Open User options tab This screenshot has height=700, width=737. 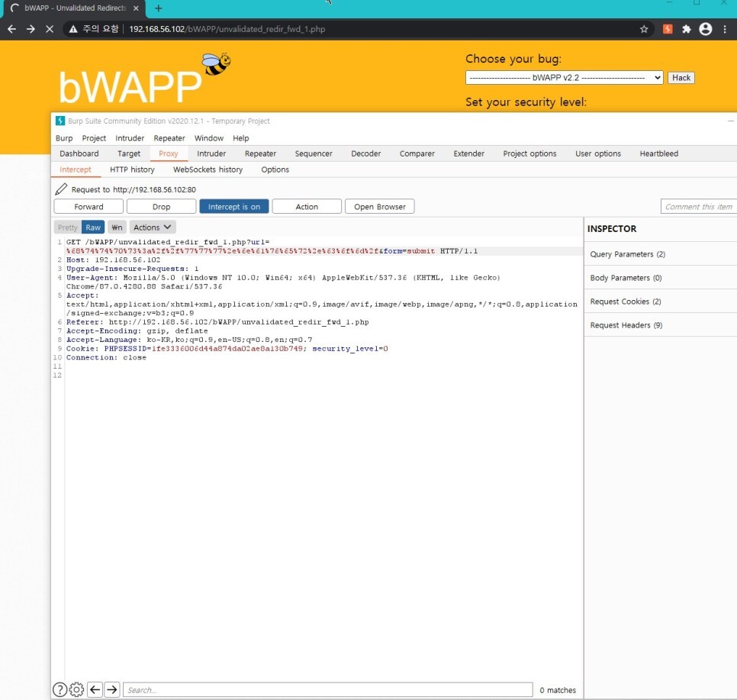click(598, 153)
